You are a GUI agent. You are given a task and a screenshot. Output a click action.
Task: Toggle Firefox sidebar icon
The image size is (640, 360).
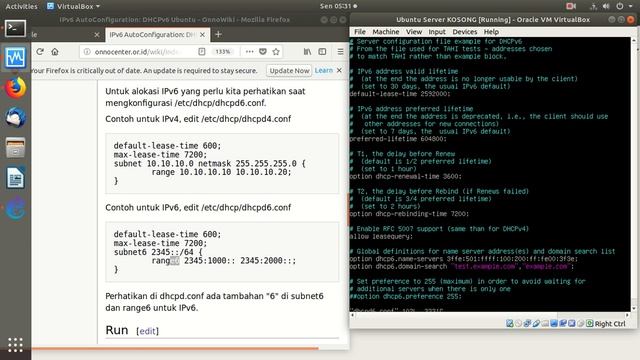pos(322,51)
